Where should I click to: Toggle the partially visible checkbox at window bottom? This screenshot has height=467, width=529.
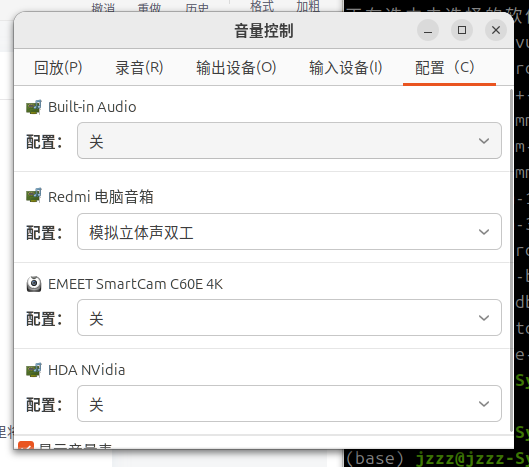tap(26, 445)
